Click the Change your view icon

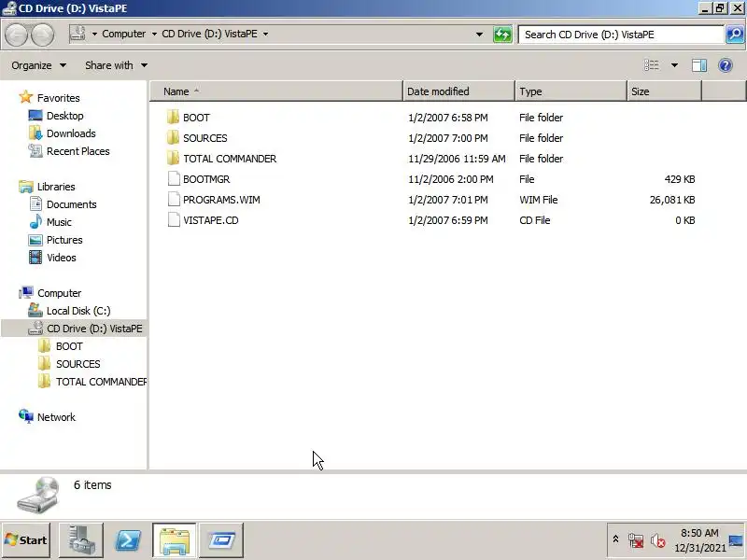pos(651,65)
